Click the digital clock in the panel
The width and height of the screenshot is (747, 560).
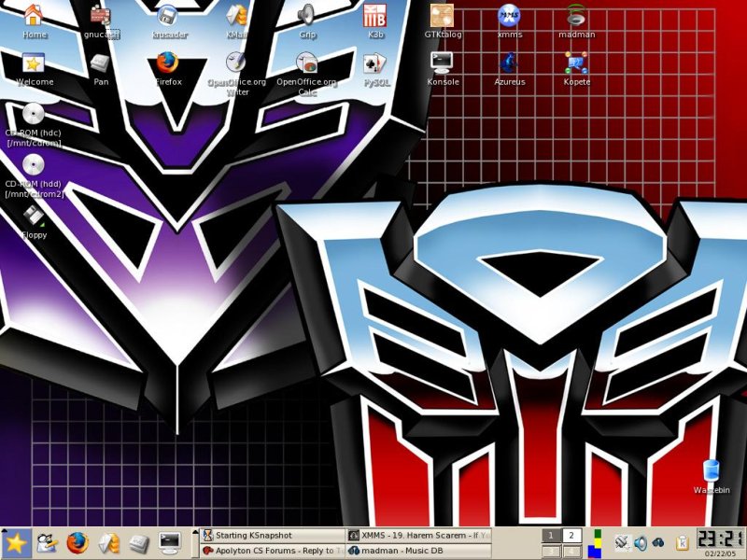720,539
